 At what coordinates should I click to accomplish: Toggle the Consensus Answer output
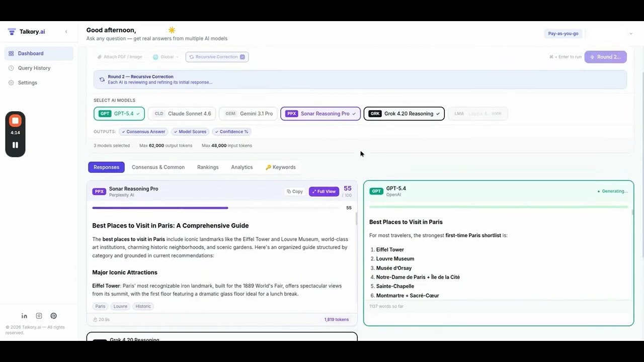point(143,131)
